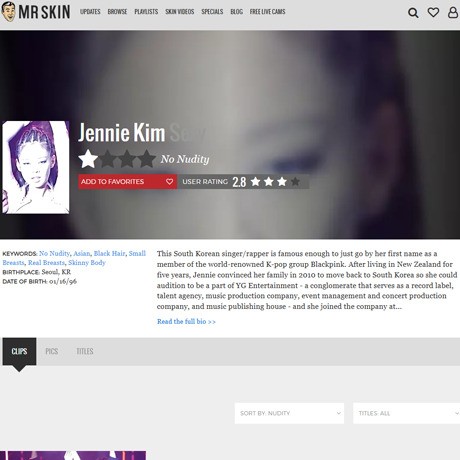Open the Browse menu item
The width and height of the screenshot is (460, 460).
(117, 12)
